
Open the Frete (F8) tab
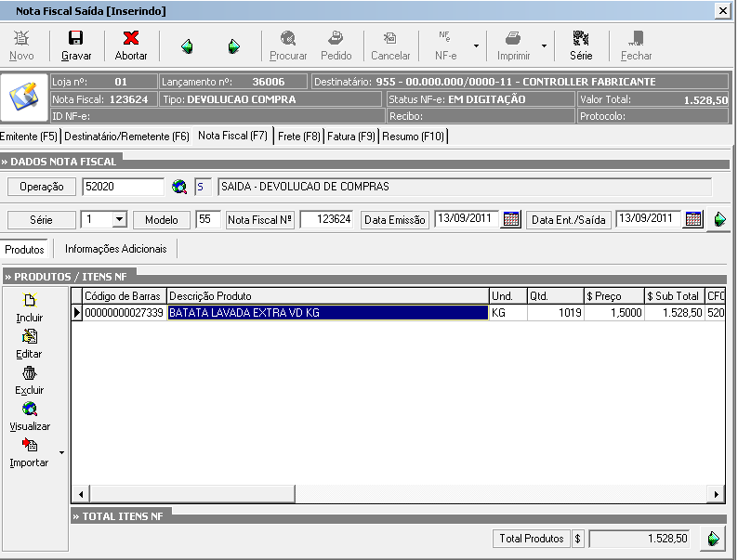pyautogui.click(x=299, y=137)
